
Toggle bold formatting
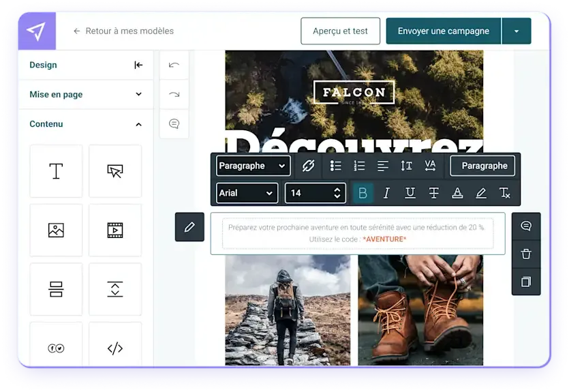(x=363, y=193)
